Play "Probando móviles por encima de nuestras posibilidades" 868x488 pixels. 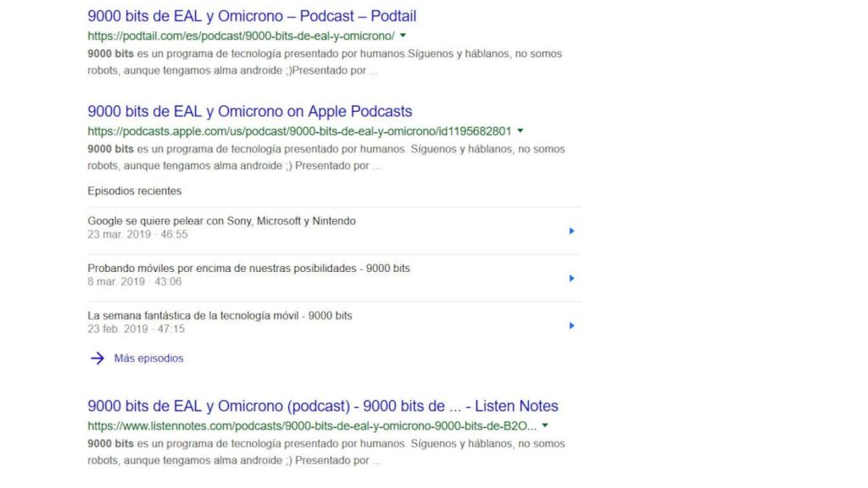571,277
